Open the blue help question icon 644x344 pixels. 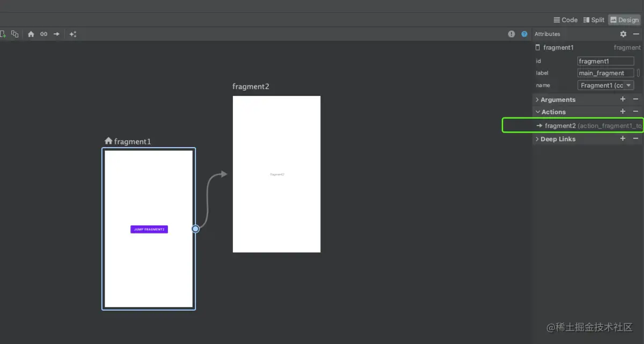(524, 34)
